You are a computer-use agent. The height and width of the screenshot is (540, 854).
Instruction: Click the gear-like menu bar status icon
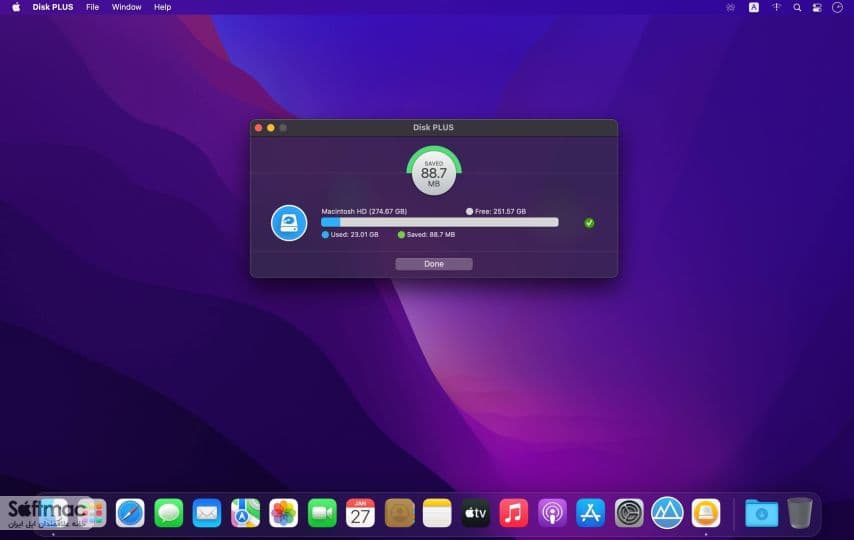point(730,8)
